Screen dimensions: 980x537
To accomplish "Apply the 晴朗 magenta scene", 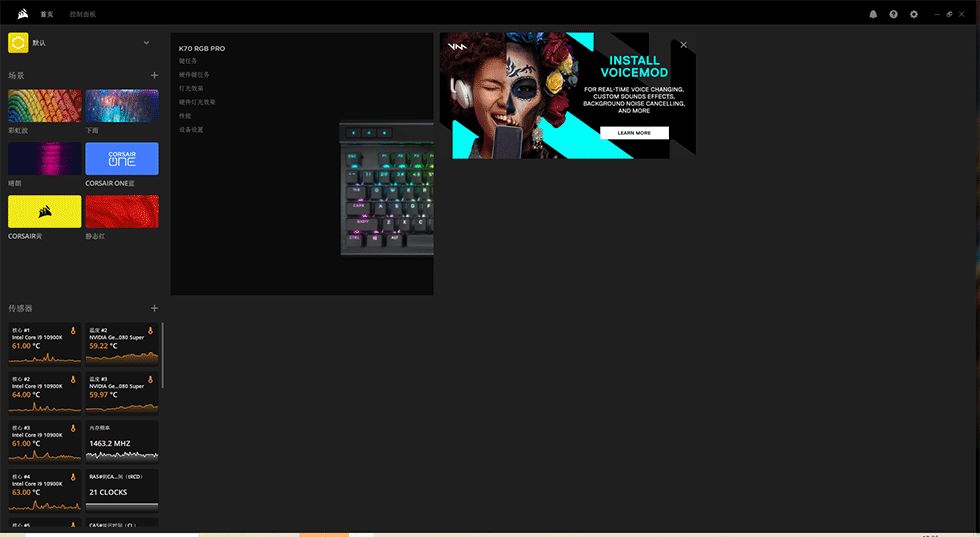I will click(44, 159).
